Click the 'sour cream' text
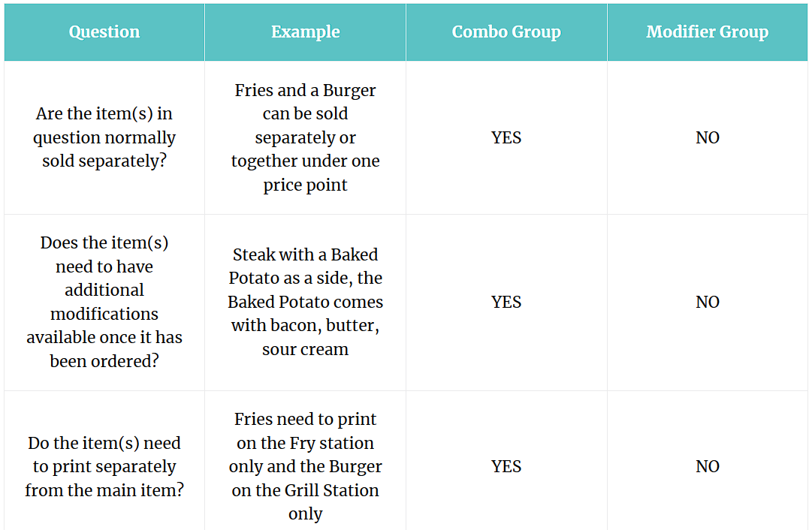812x530 pixels. [x=305, y=350]
